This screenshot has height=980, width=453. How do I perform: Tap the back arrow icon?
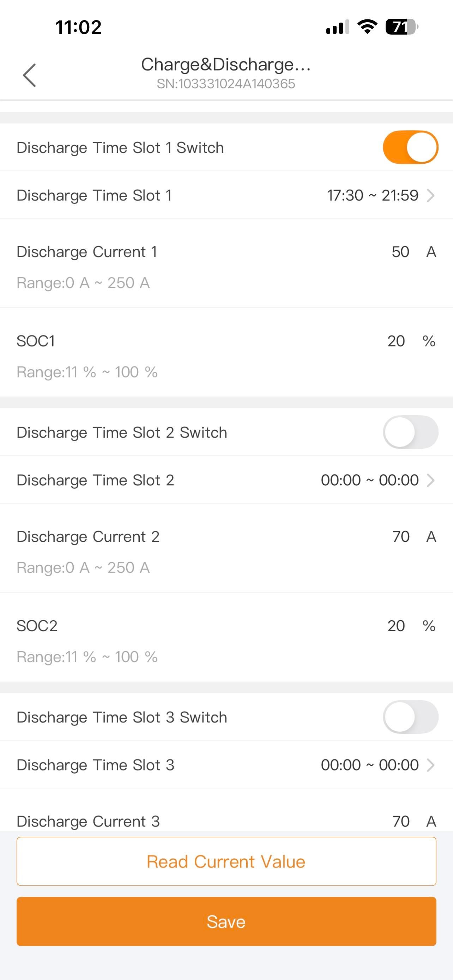pos(30,75)
